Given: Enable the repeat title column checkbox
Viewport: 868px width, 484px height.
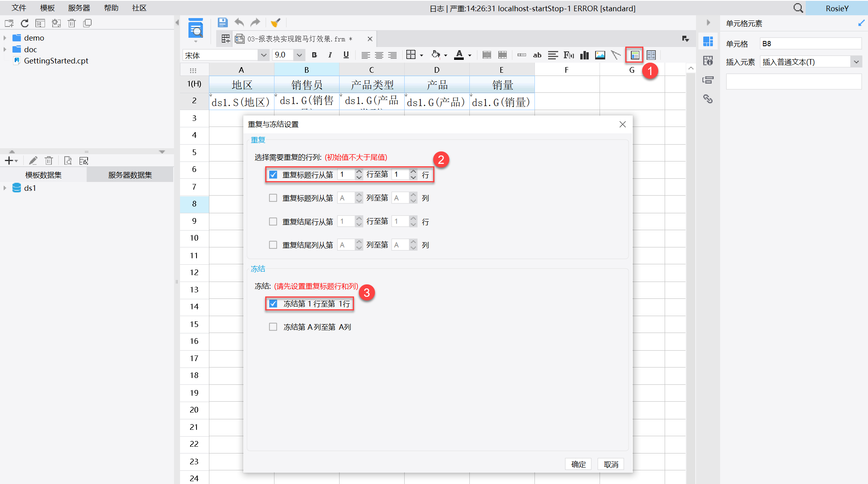Looking at the screenshot, I should tap(273, 198).
